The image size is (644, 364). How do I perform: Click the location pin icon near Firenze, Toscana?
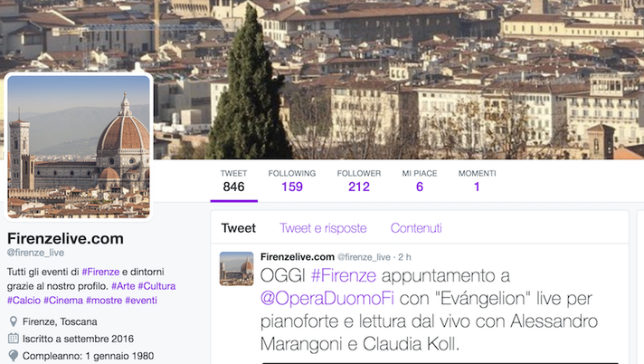(x=14, y=321)
